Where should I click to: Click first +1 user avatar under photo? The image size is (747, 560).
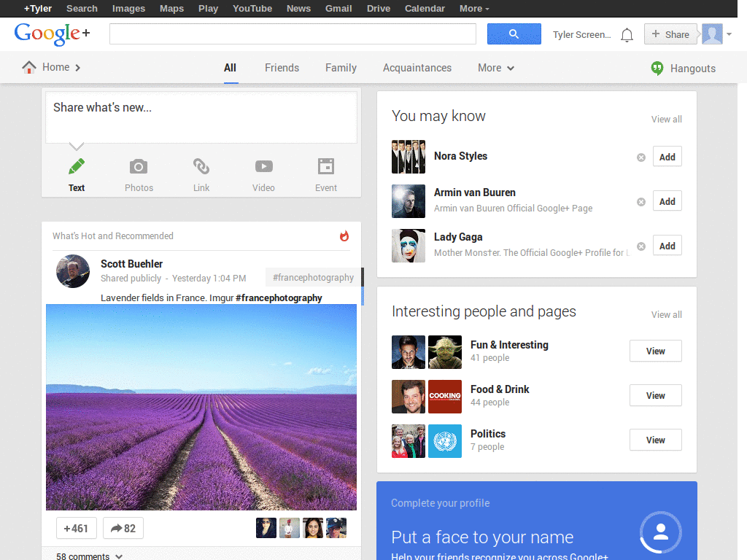[266, 528]
